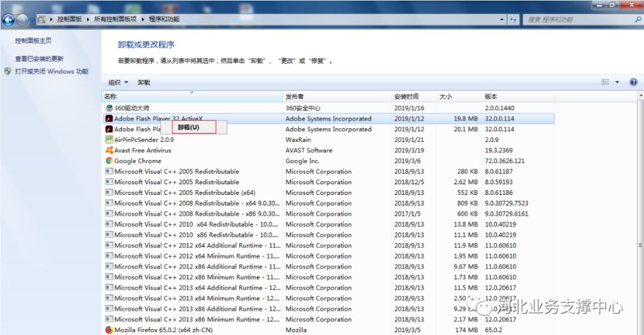Click icon of Visual C++ 2005 Redistributable 2.62 MB
Image resolution: width=644 pixels, height=335 pixels.
click(x=109, y=182)
